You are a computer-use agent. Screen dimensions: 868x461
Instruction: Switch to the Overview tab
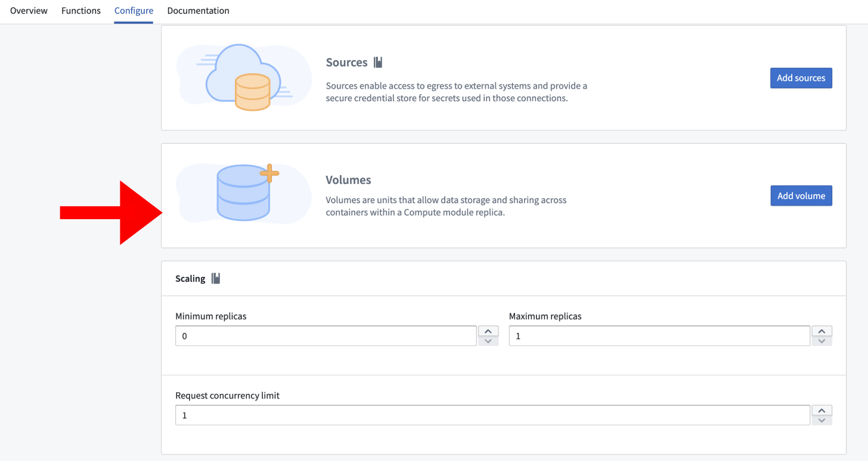[28, 11]
